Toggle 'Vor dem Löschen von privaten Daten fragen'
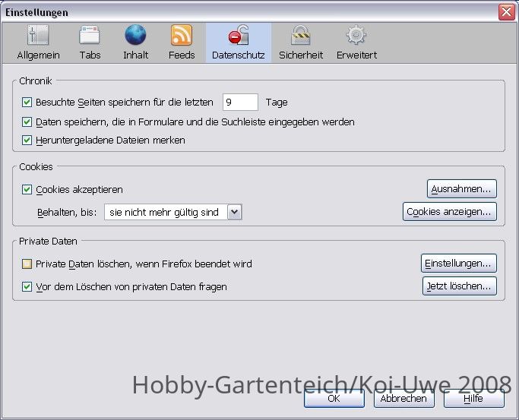 27,287
